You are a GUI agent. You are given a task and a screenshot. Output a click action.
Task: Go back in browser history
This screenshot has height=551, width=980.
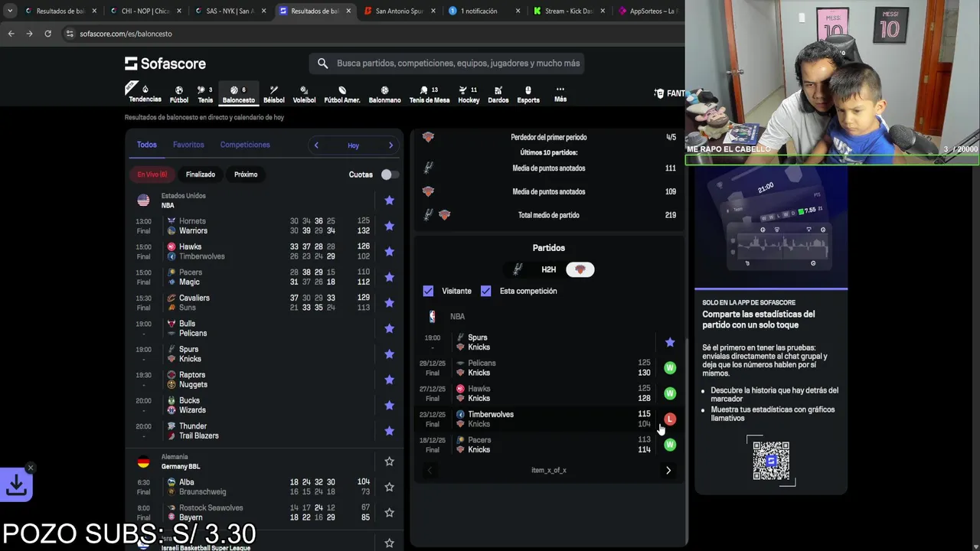tap(11, 34)
